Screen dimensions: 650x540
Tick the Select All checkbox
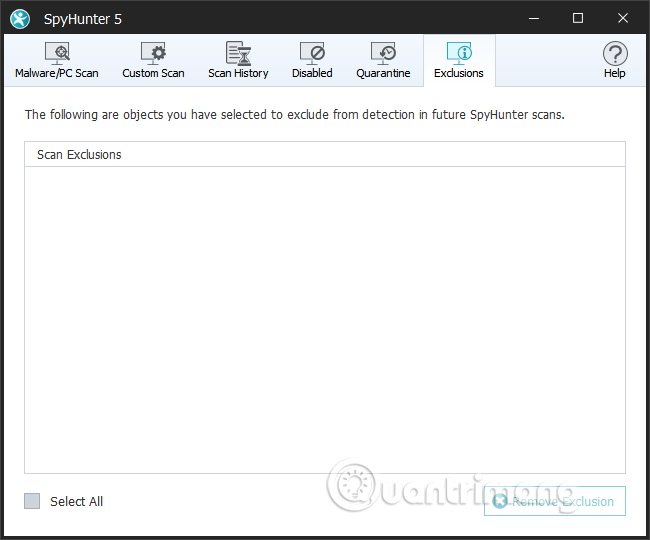32,501
